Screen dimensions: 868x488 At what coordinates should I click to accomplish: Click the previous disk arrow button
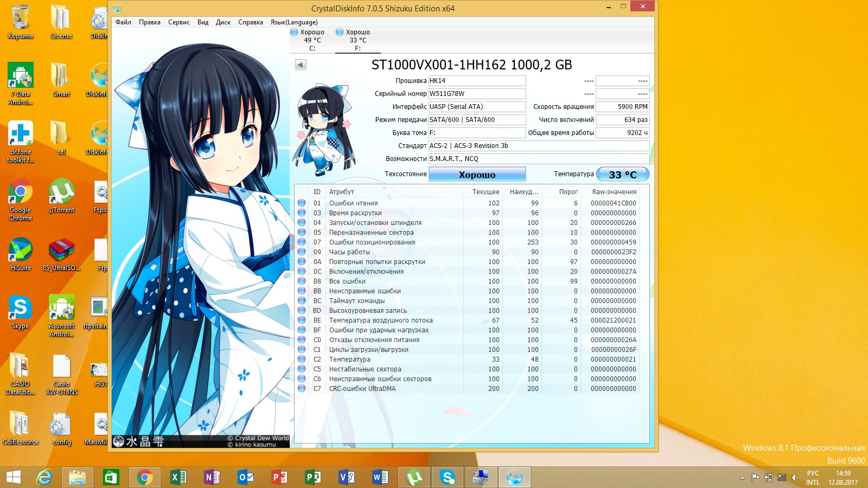(x=301, y=65)
